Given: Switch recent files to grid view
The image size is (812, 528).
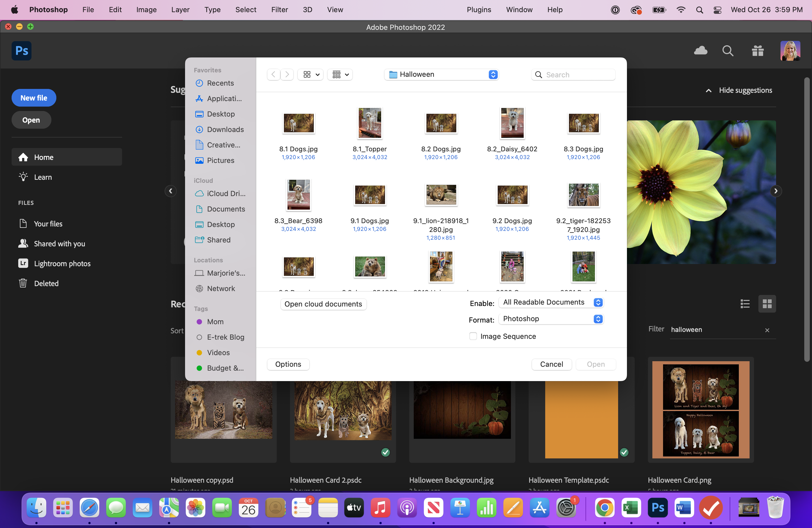Looking at the screenshot, I should point(767,303).
